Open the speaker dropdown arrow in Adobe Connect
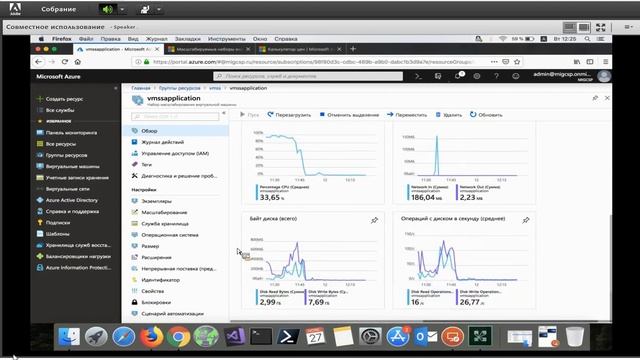The height and width of the screenshot is (360, 640). tap(122, 9)
